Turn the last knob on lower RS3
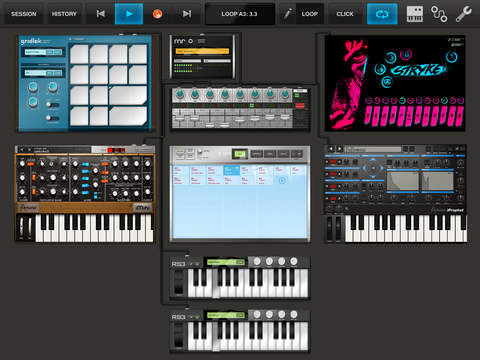This screenshot has height=360, width=480. click(294, 314)
